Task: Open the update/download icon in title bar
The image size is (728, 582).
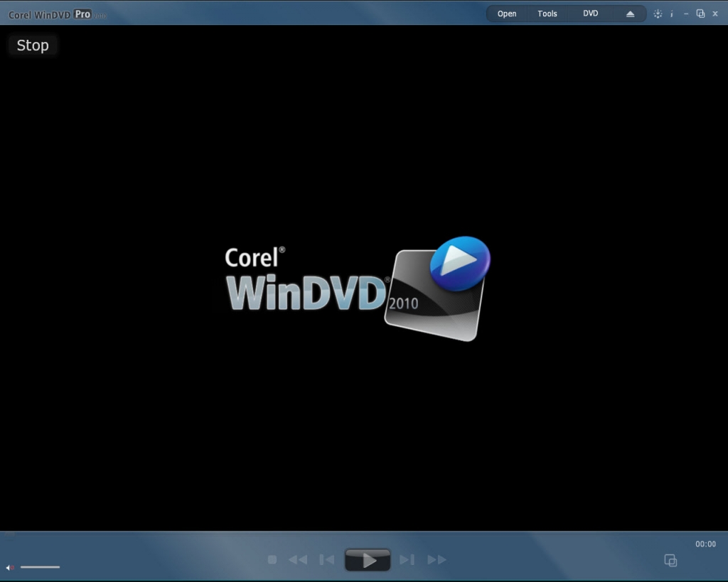Action: (x=658, y=14)
